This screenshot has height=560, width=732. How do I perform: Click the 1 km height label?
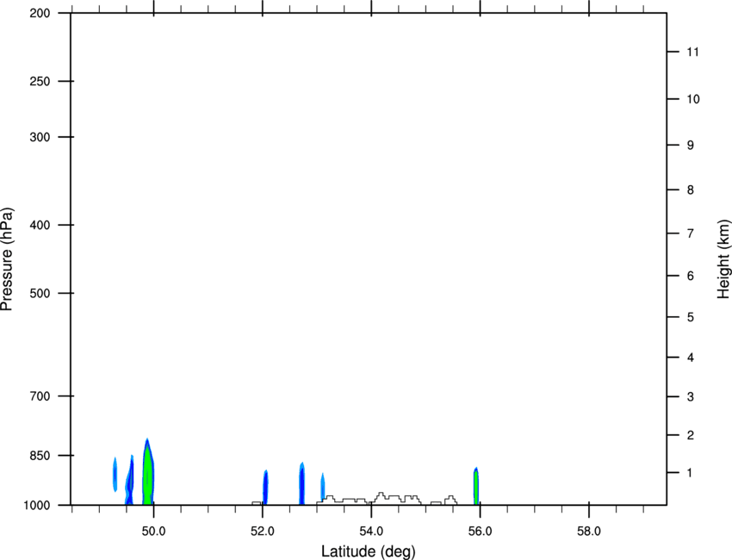pyautogui.click(x=690, y=473)
